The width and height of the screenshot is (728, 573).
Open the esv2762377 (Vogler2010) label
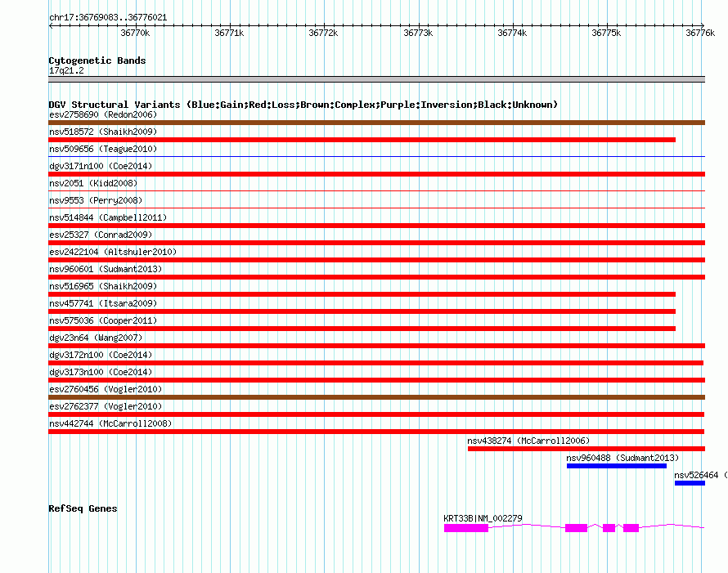tap(106, 406)
